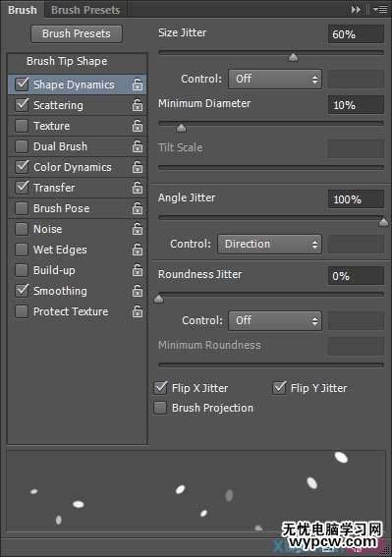Screen dimensions: 392x557
Task: Select the Brush Tip Shape item
Action: (x=67, y=61)
